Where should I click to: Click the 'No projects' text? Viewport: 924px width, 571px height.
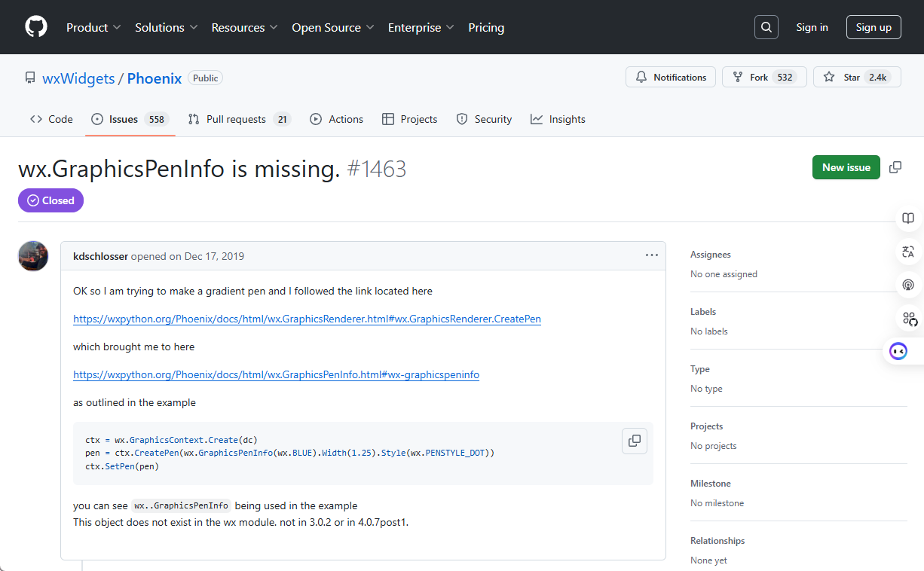[x=714, y=446]
